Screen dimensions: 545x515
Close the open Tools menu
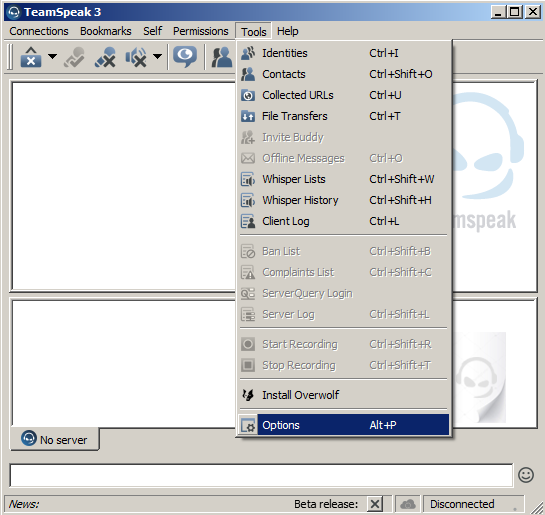254,32
